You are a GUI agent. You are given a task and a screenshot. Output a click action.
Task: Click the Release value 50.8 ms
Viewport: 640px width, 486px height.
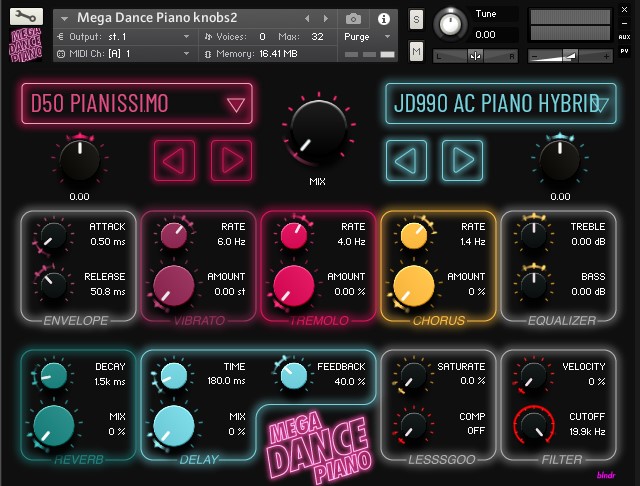pos(108,292)
